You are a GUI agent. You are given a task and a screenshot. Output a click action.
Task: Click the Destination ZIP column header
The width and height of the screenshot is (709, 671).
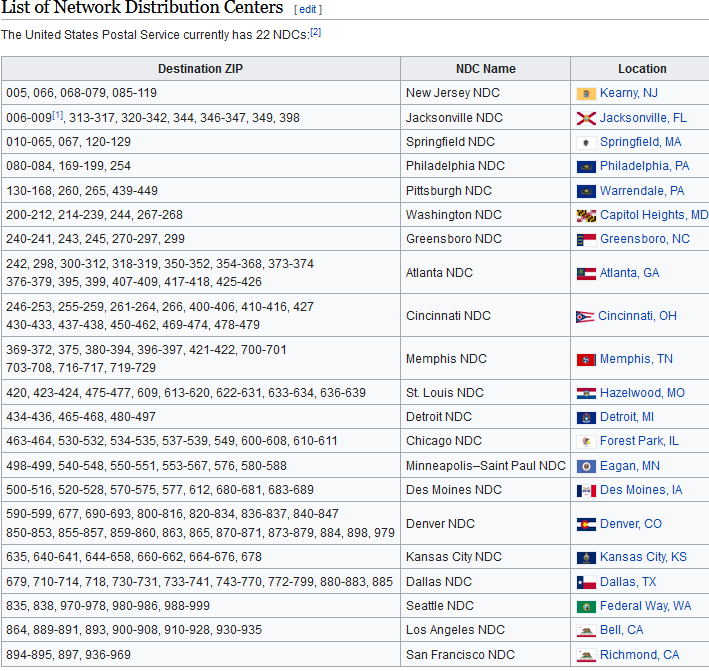[x=200, y=69]
